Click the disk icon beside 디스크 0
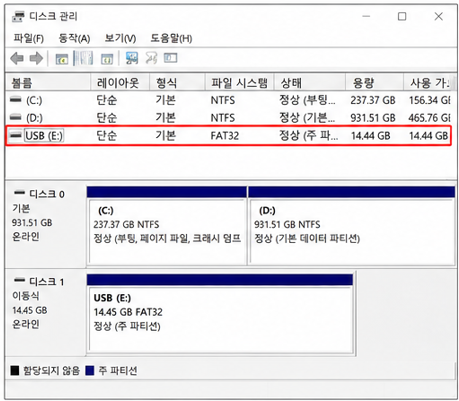The width and height of the screenshot is (459, 401). pos(20,193)
